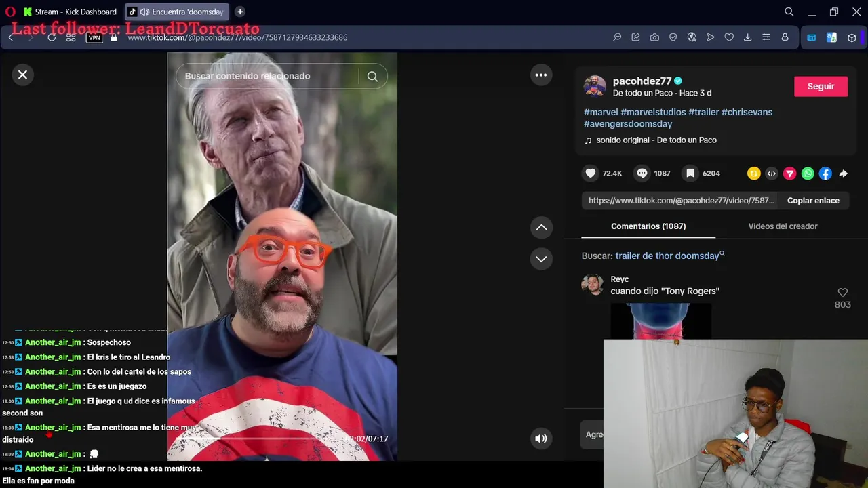Screen dimensions: 868x488
Task: Add page to bookmarks with heart icon
Action: pos(729,37)
